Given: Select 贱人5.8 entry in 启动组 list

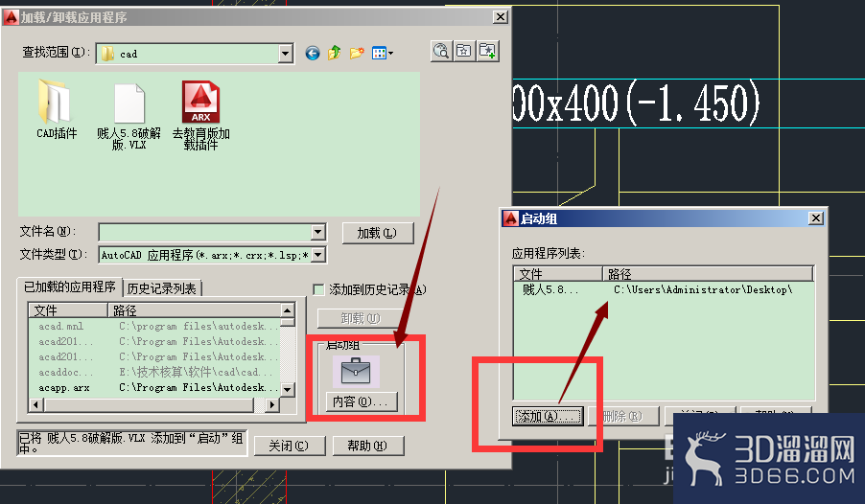Looking at the screenshot, I should pyautogui.click(x=664, y=289).
